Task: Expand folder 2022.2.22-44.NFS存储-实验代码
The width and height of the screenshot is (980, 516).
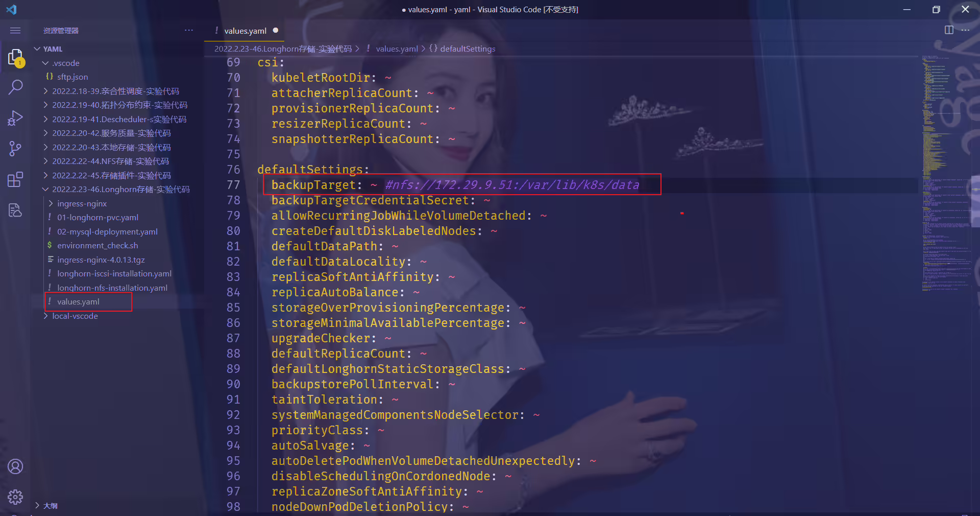Action: click(110, 161)
